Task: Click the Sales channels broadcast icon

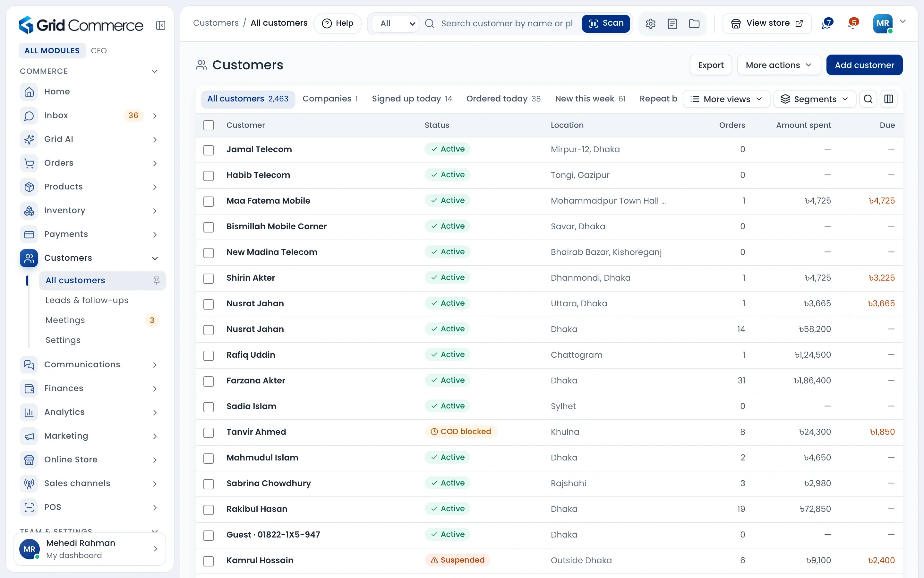Action: pos(29,484)
